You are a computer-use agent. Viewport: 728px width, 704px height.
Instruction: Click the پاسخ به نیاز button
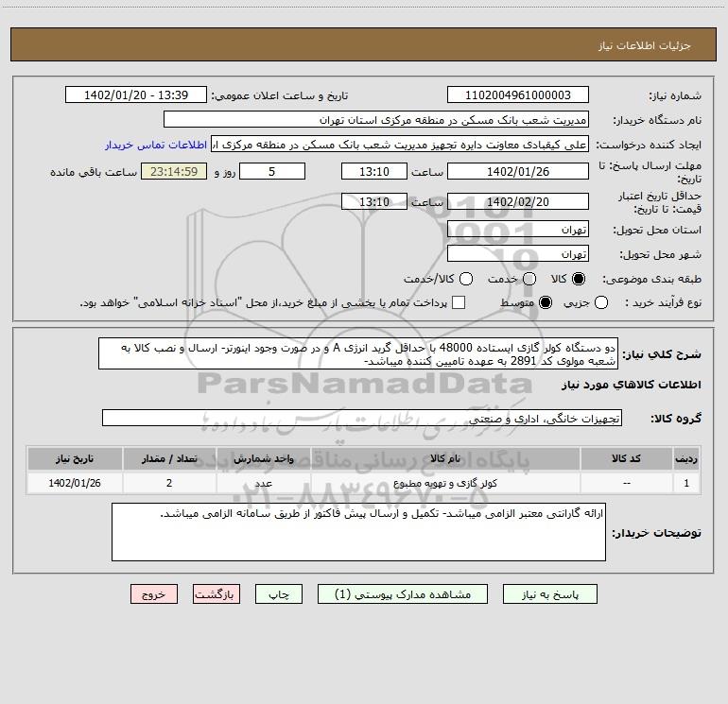[550, 594]
